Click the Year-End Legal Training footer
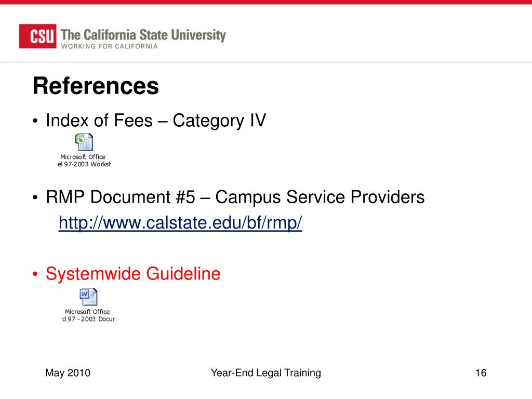532x399 pixels. (265, 373)
